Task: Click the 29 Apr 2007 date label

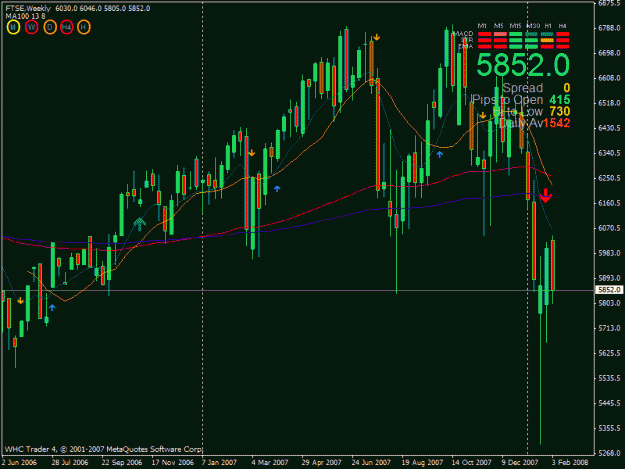Action: tap(321, 462)
